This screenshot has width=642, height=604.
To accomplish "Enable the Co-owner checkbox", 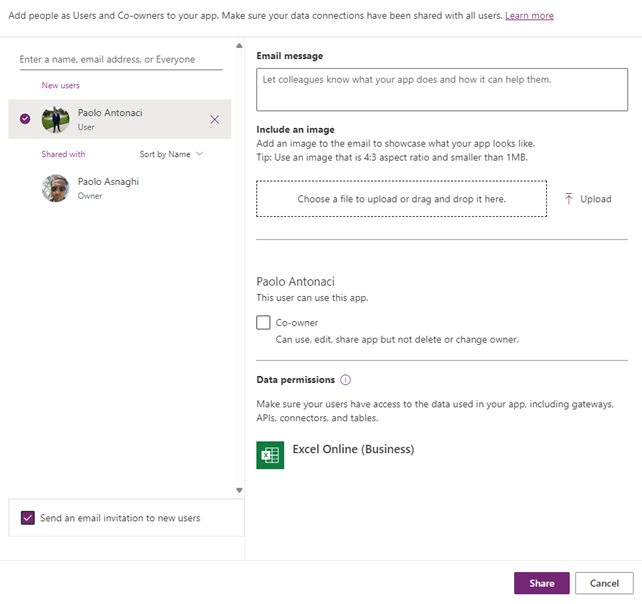I will pyautogui.click(x=263, y=322).
